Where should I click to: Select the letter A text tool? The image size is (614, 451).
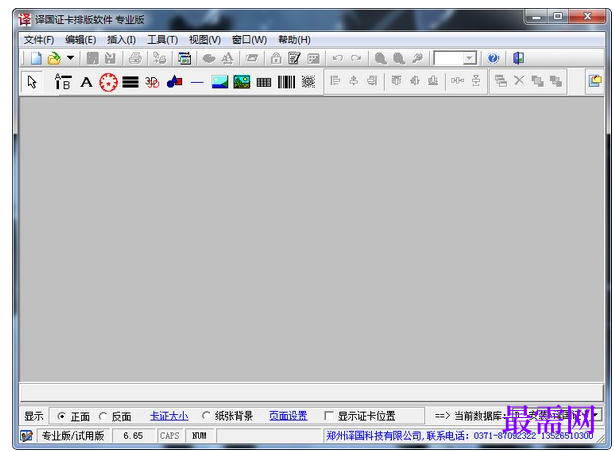click(86, 82)
